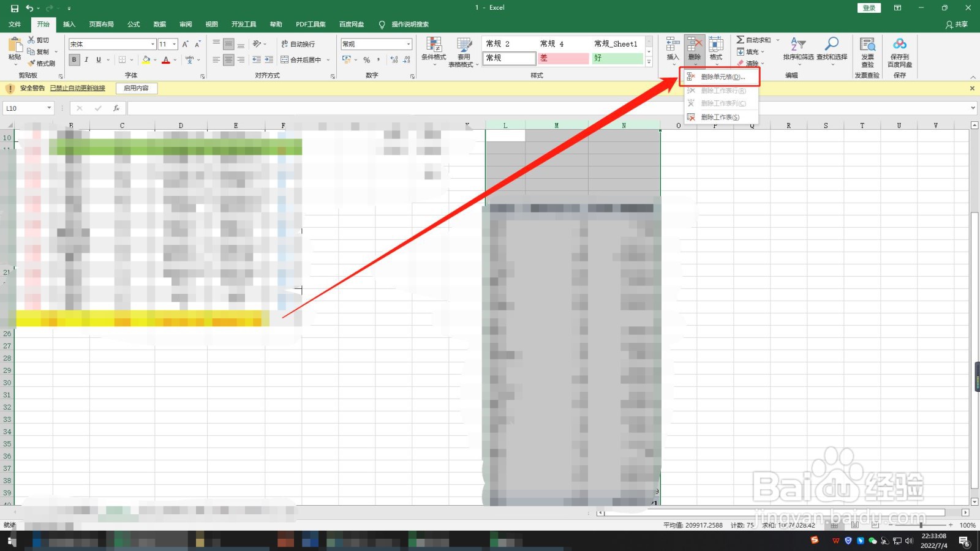The image size is (980, 551).
Task: Open the font group dialog launcher
Action: point(203,77)
